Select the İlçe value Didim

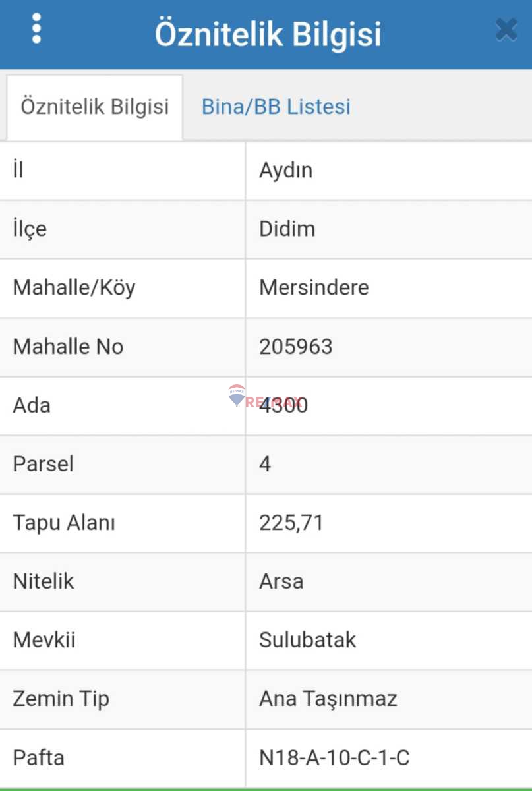click(286, 229)
